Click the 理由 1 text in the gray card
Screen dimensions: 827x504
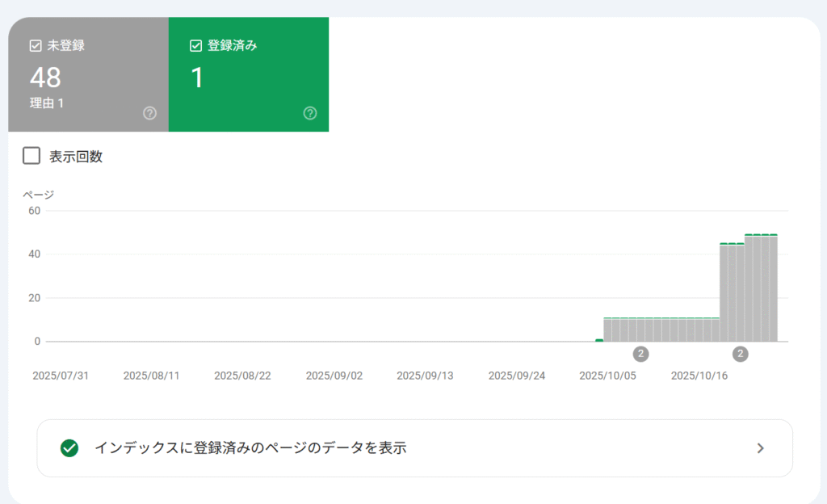coord(47,103)
